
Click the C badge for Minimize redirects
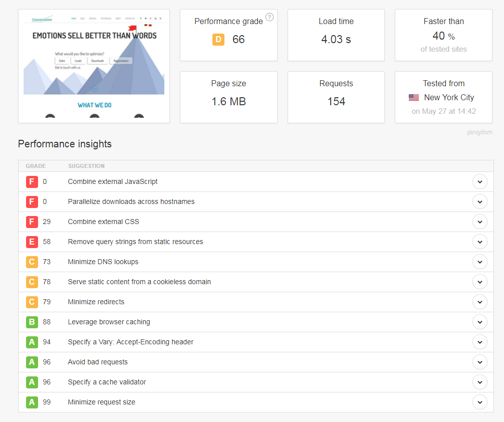[x=32, y=302]
